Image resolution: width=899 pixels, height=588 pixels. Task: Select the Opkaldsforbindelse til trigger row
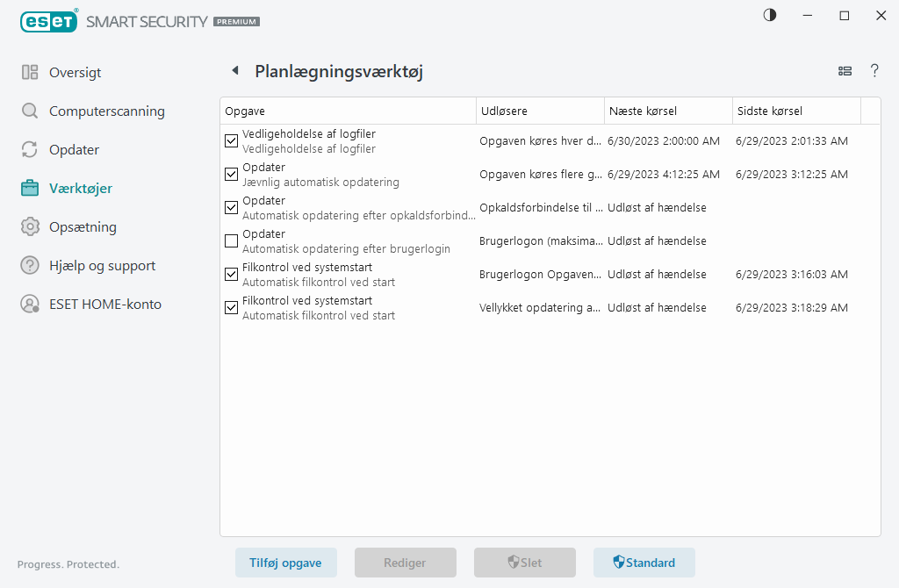540,208
